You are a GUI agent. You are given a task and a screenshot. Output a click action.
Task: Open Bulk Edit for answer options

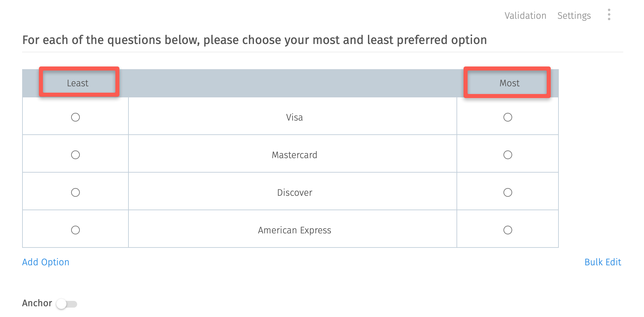point(603,262)
